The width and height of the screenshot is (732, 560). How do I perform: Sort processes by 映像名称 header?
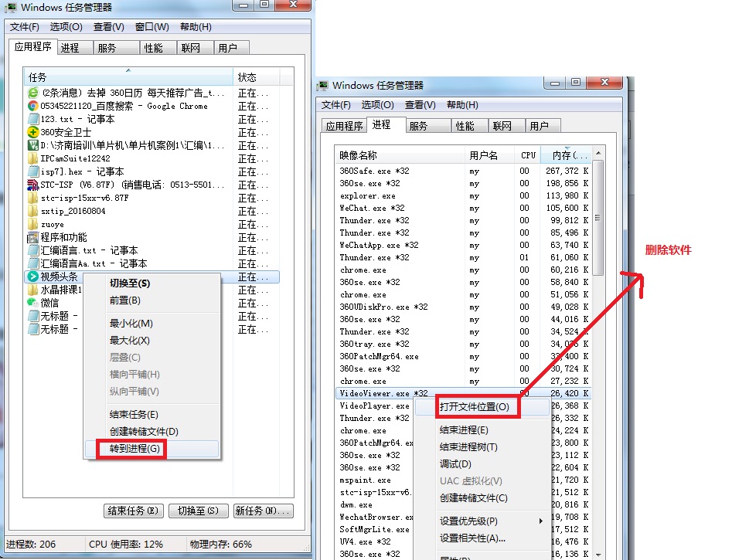(400, 155)
